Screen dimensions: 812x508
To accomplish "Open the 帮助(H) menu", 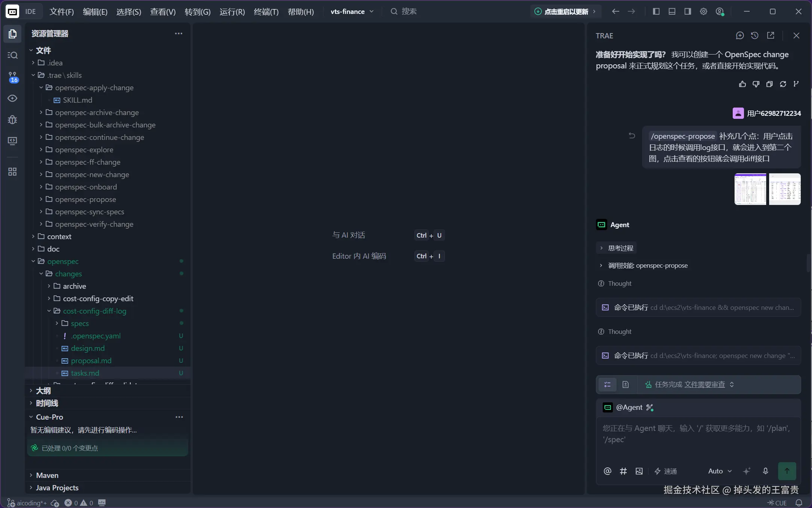I will (x=301, y=12).
